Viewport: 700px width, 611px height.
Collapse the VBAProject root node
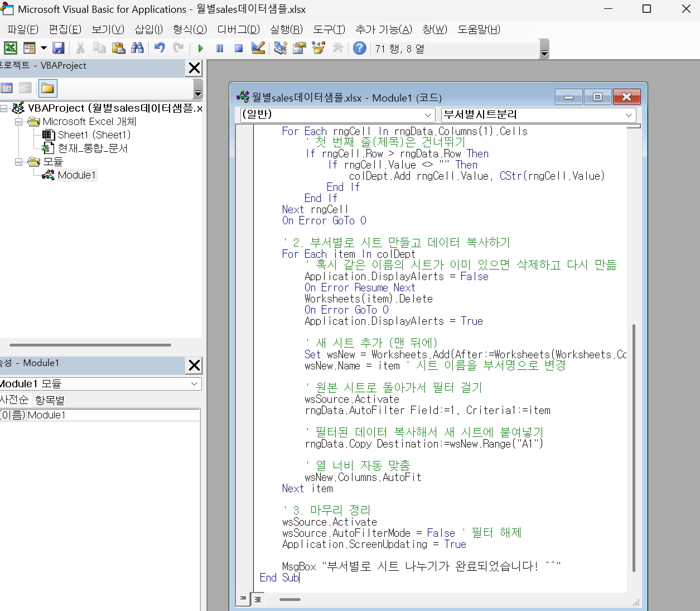3,108
